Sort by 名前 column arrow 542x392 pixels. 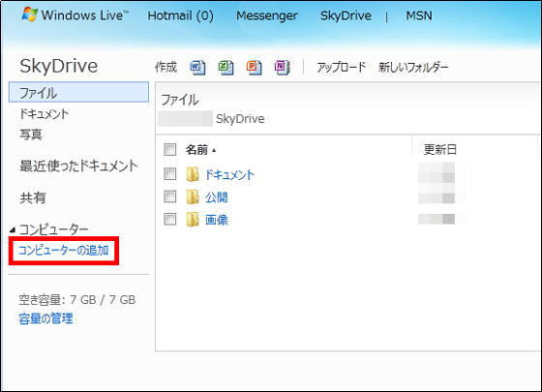pos(214,150)
